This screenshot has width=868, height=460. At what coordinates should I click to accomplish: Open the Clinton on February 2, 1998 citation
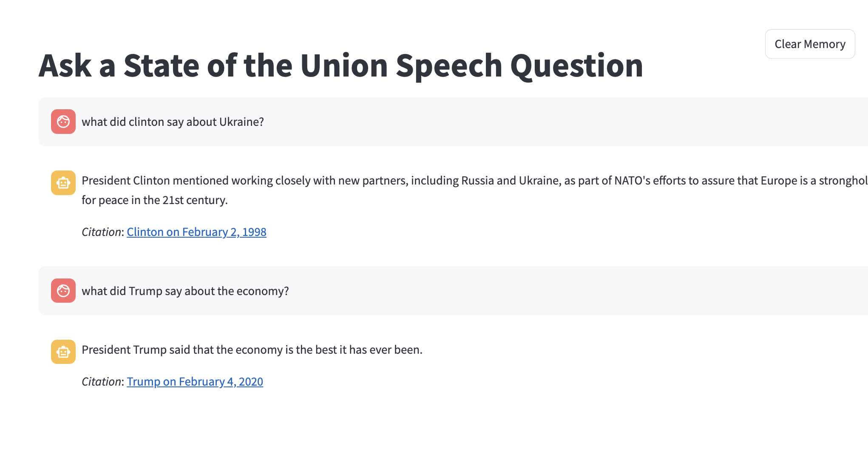tap(196, 232)
